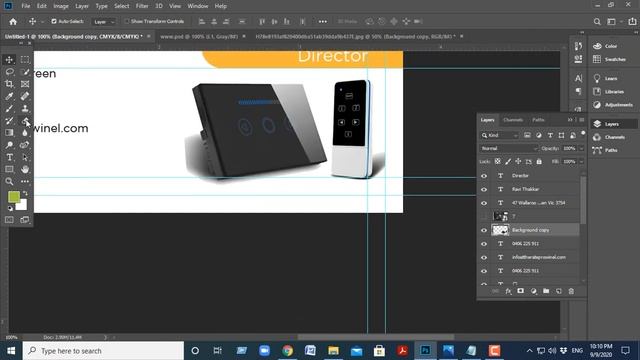
Task: Click the white background color swatch
Action: pos(23,206)
